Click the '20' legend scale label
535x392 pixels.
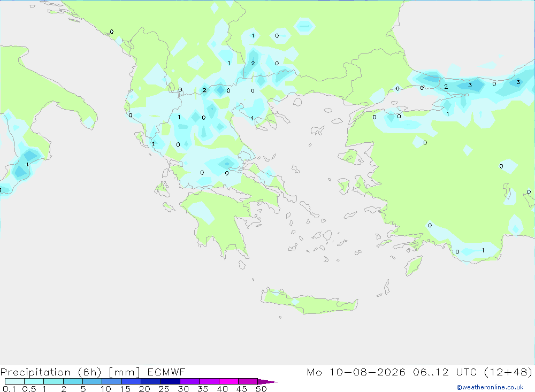[144, 389]
